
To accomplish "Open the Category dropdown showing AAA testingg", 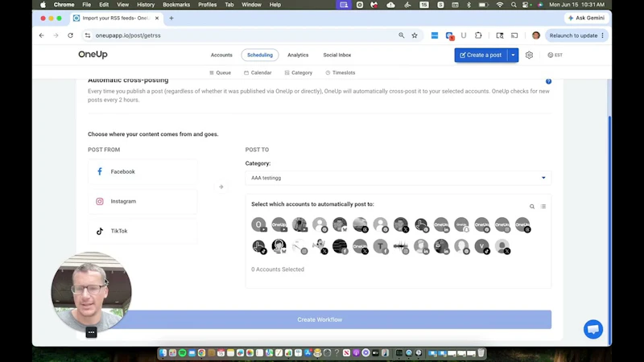I will [x=398, y=178].
